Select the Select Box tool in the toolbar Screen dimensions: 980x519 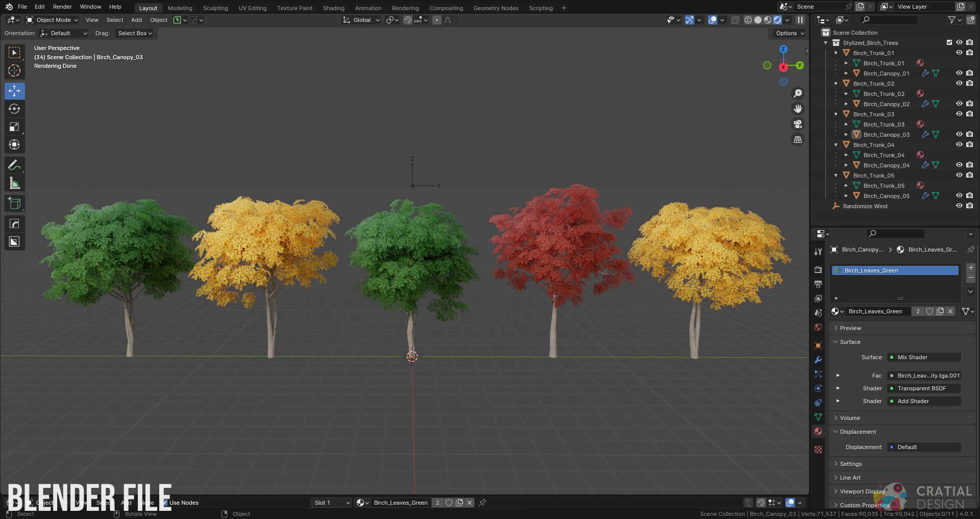(x=14, y=53)
